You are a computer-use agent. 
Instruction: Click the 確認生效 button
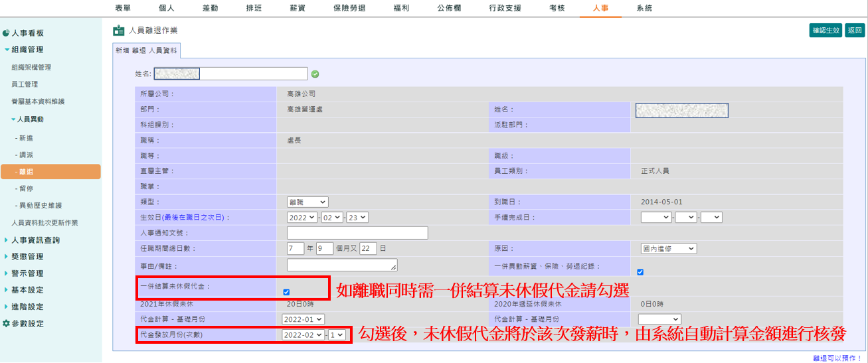pos(825,31)
